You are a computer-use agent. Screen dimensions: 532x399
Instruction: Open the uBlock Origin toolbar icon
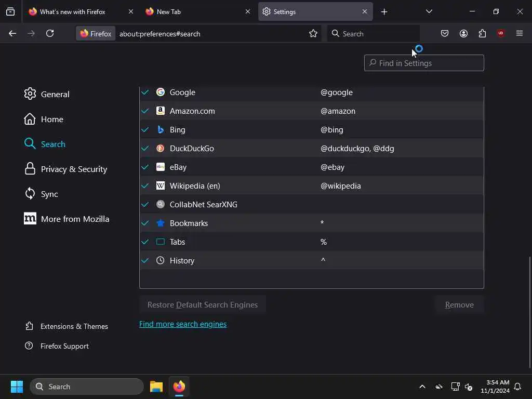point(501,33)
